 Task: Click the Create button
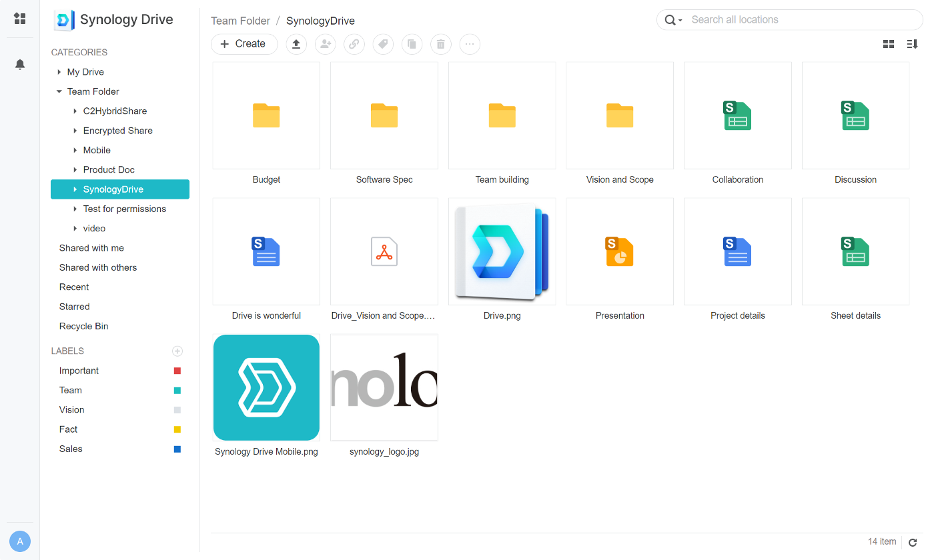point(244,43)
